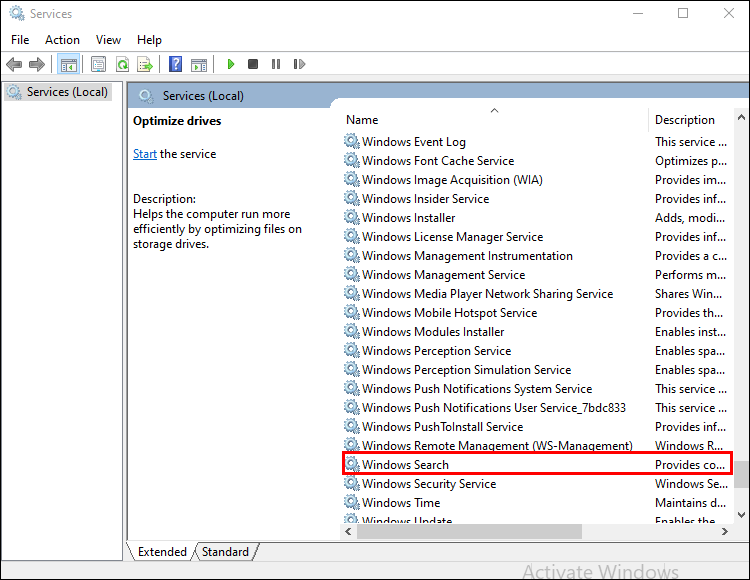This screenshot has width=750, height=580.
Task: Toggle Show/Hide Console Tree button
Action: pos(68,64)
